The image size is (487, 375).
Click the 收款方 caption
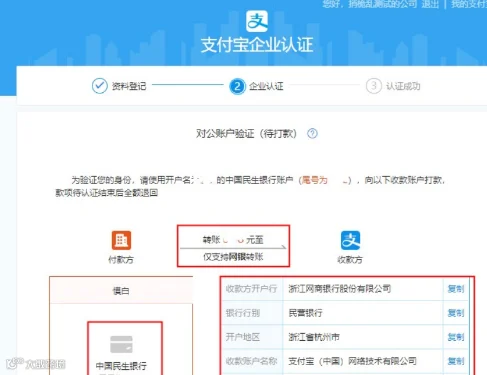pyautogui.click(x=350, y=260)
